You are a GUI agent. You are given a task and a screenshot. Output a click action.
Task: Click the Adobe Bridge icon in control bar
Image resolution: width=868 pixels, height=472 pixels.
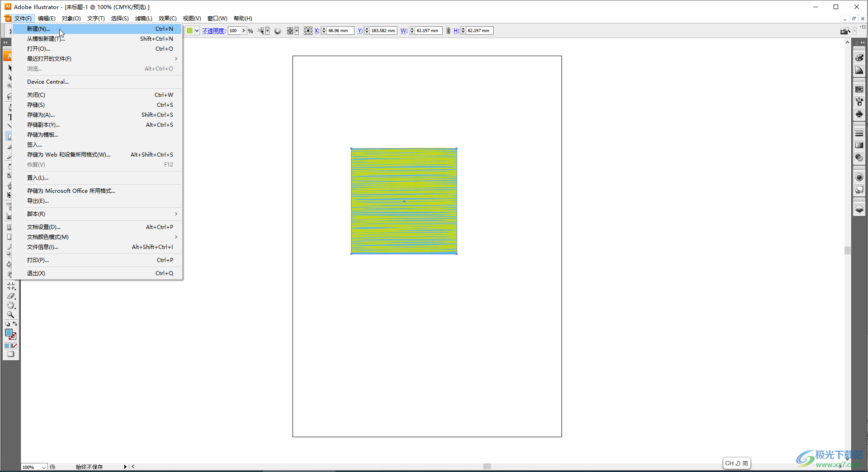click(844, 31)
